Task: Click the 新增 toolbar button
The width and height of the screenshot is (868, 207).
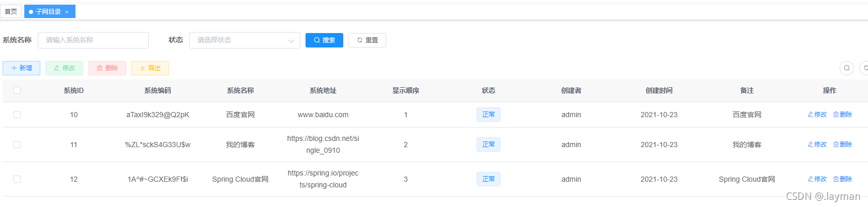Action: (21, 68)
